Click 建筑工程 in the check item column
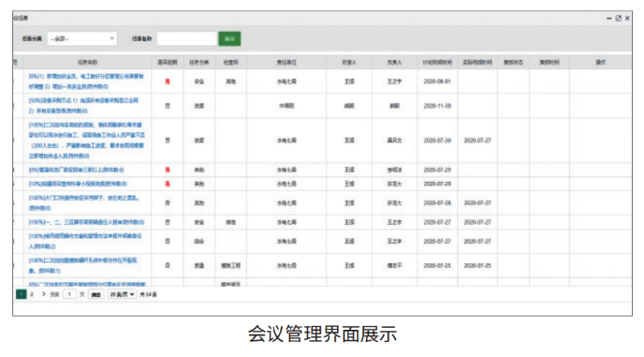644x357 pixels. point(231,266)
